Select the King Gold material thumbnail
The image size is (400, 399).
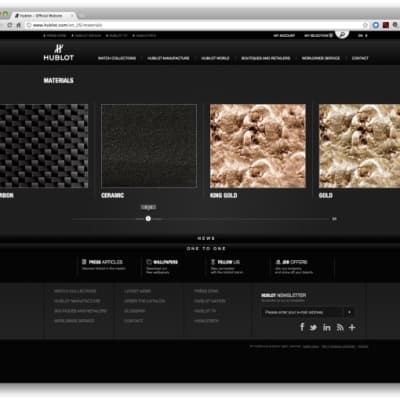pos(258,146)
